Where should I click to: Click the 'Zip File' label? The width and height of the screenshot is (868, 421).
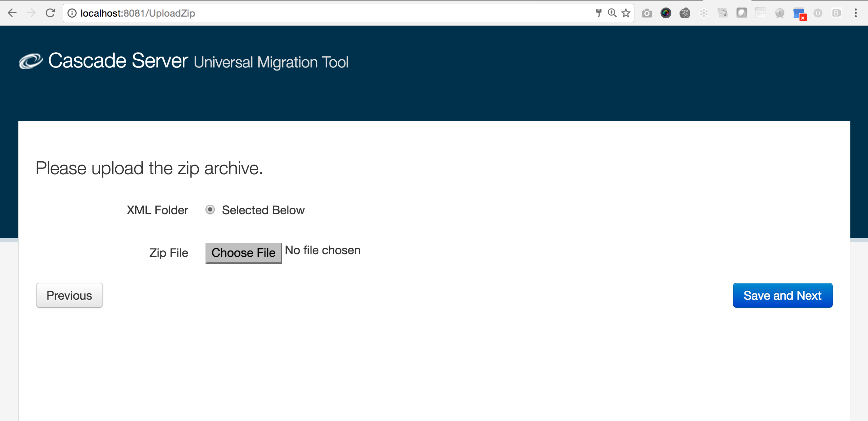[x=169, y=253]
